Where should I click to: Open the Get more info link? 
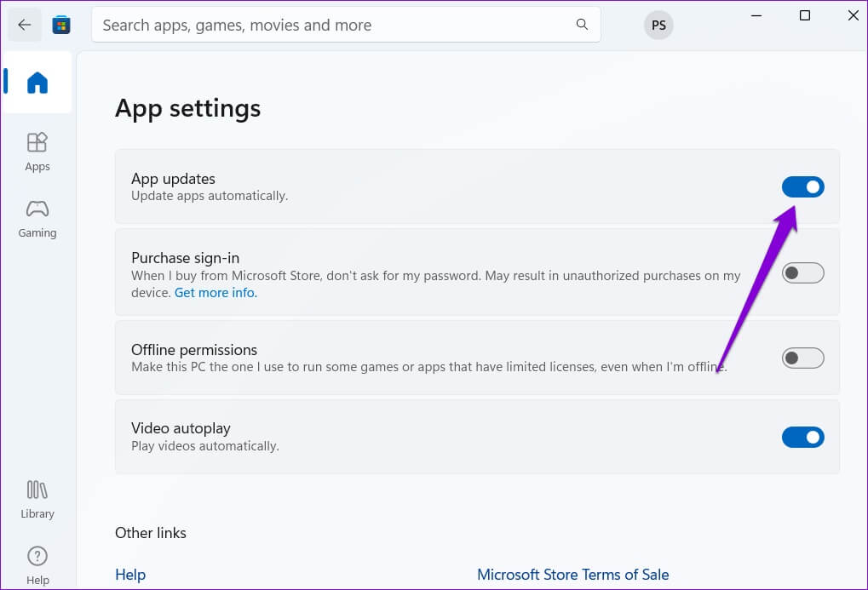pyautogui.click(x=216, y=292)
